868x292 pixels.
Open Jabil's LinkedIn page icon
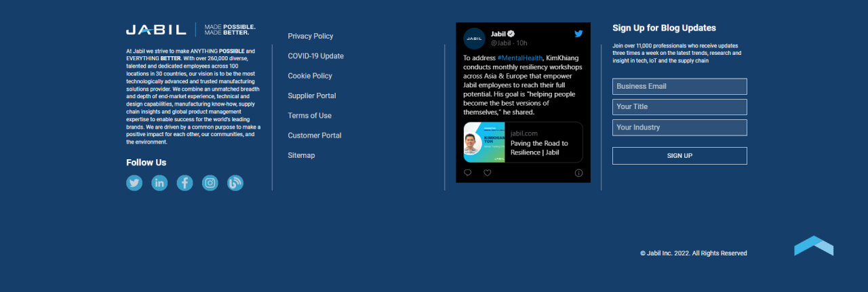tap(159, 183)
